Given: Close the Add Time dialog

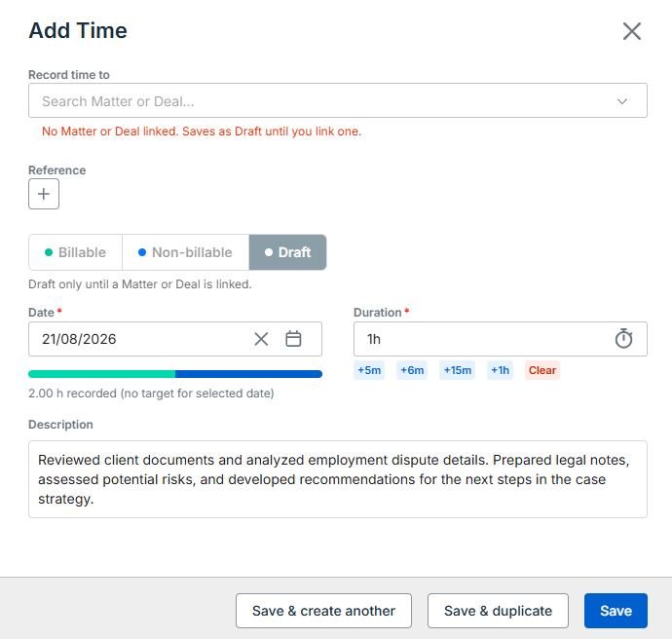Looking at the screenshot, I should tap(632, 31).
